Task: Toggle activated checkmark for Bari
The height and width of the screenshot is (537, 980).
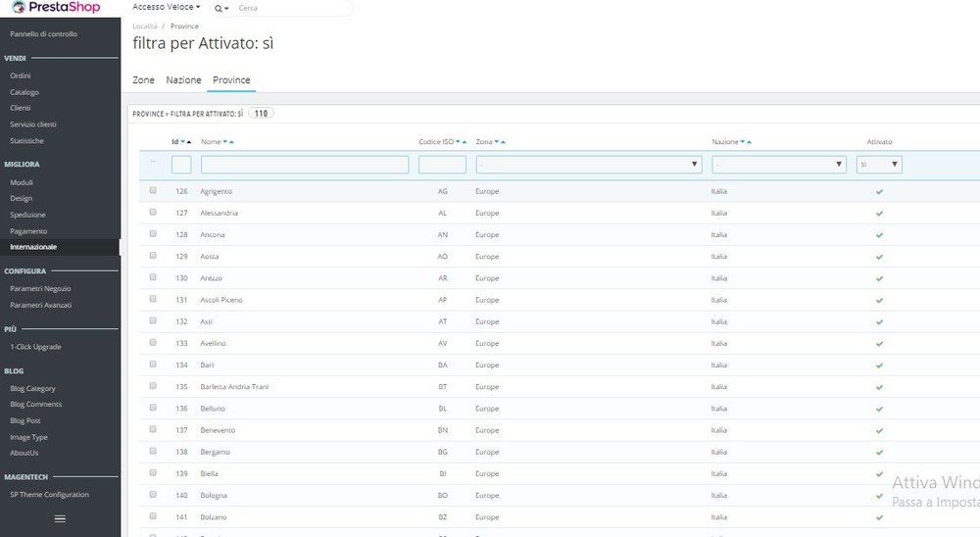Action: 879,366
